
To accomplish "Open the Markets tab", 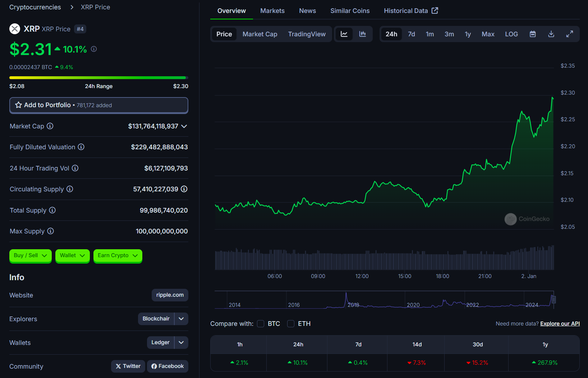I will click(272, 11).
